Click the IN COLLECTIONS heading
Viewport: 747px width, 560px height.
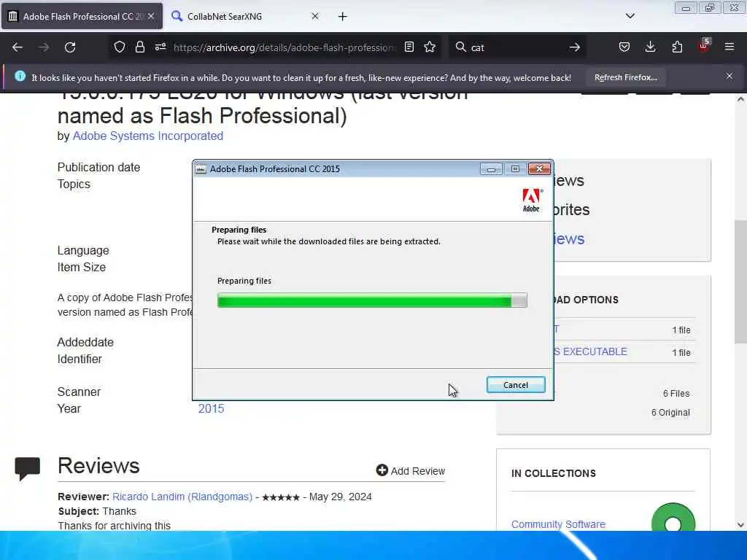(x=554, y=473)
